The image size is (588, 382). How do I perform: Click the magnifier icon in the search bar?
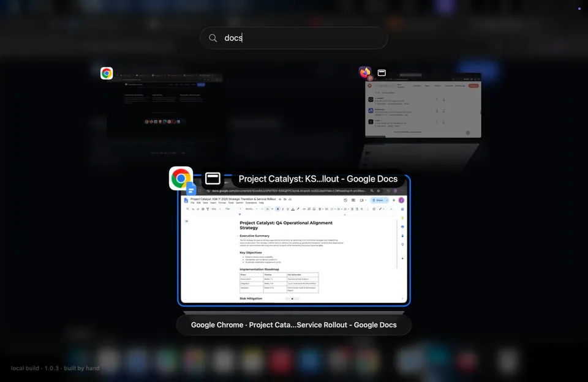[x=213, y=38]
